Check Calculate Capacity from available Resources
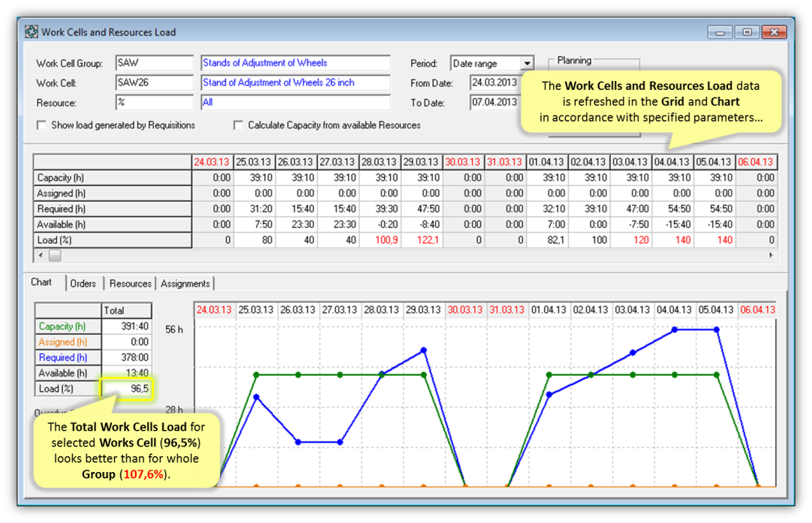The image size is (812, 523). pyautogui.click(x=239, y=125)
